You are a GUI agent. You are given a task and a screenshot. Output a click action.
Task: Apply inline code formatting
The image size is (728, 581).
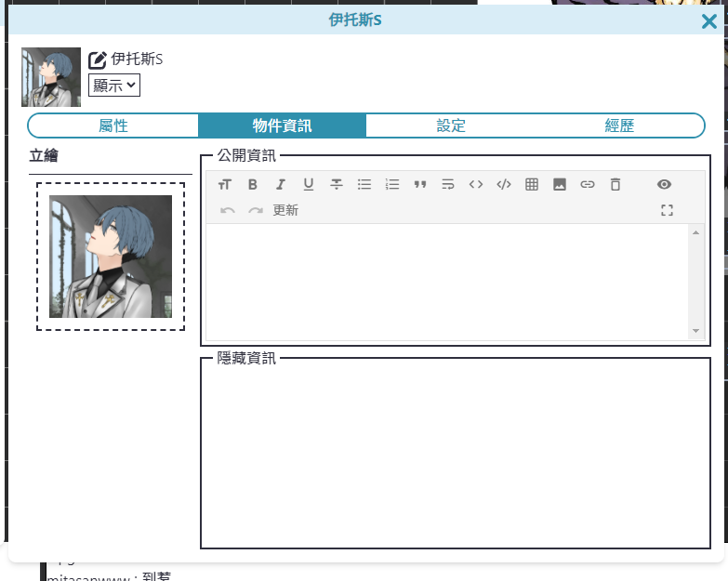(x=476, y=185)
